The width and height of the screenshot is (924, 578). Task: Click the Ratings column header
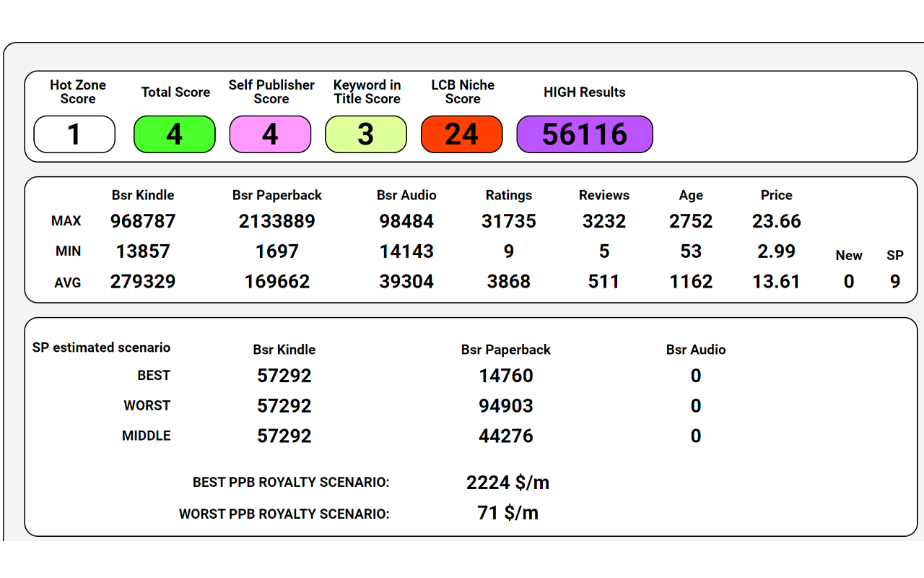(509, 195)
